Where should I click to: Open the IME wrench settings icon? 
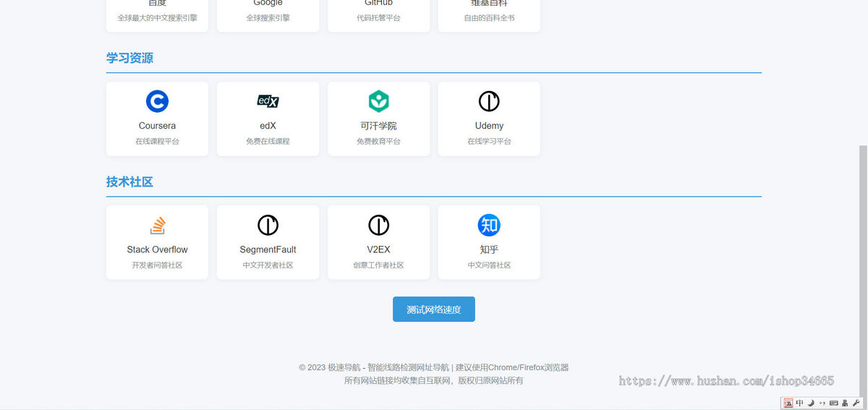pyautogui.click(x=856, y=403)
